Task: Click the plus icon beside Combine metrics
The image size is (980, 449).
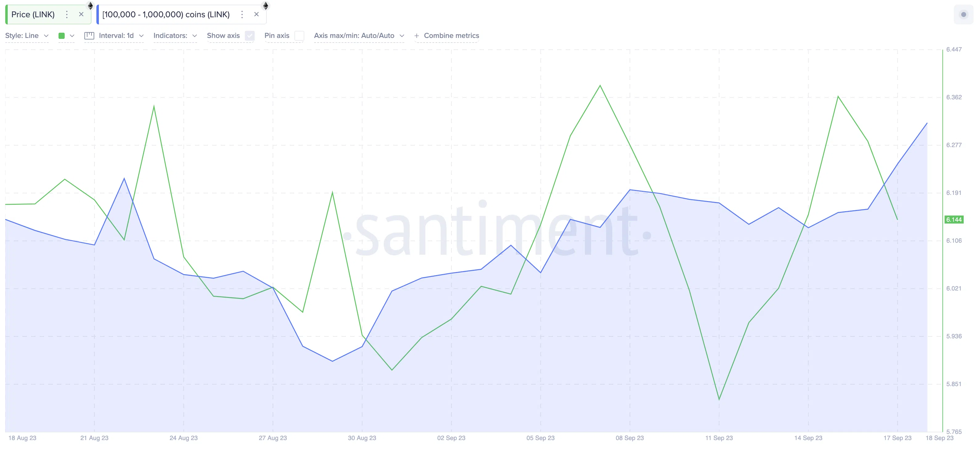Action: point(417,36)
